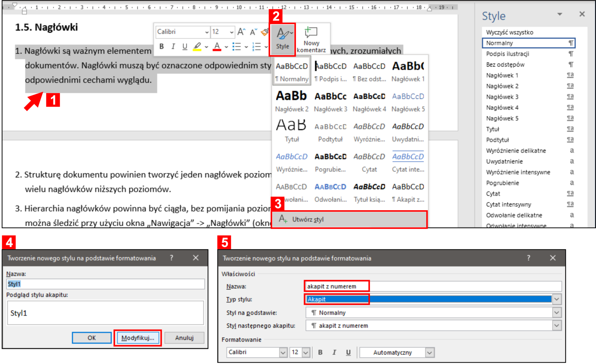The height and width of the screenshot is (364, 596).
Task: Click the Anuluj button
Action: tap(184, 338)
